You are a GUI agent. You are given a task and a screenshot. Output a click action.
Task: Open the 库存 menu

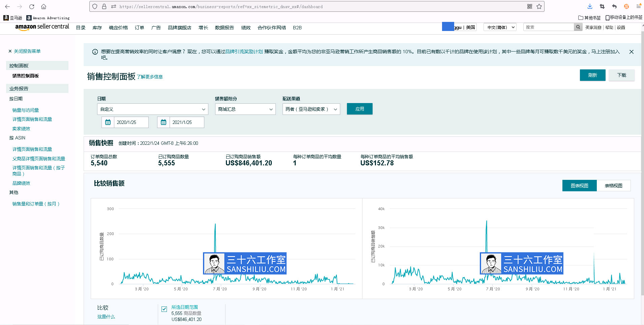coord(97,28)
